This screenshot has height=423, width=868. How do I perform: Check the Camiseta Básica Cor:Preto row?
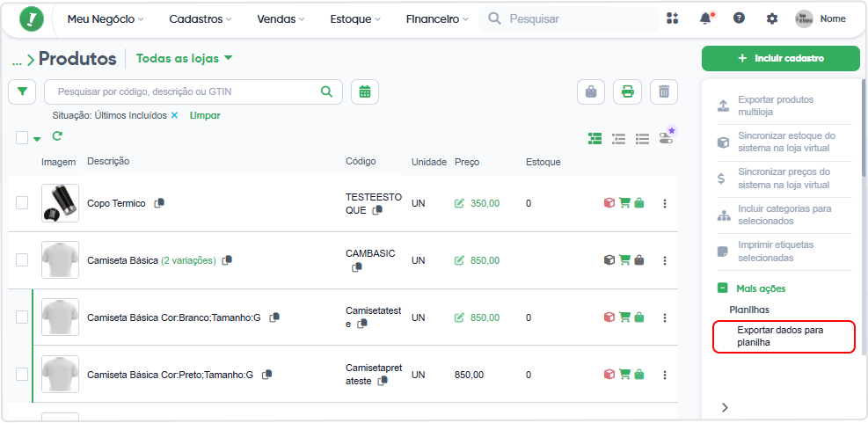(x=22, y=375)
